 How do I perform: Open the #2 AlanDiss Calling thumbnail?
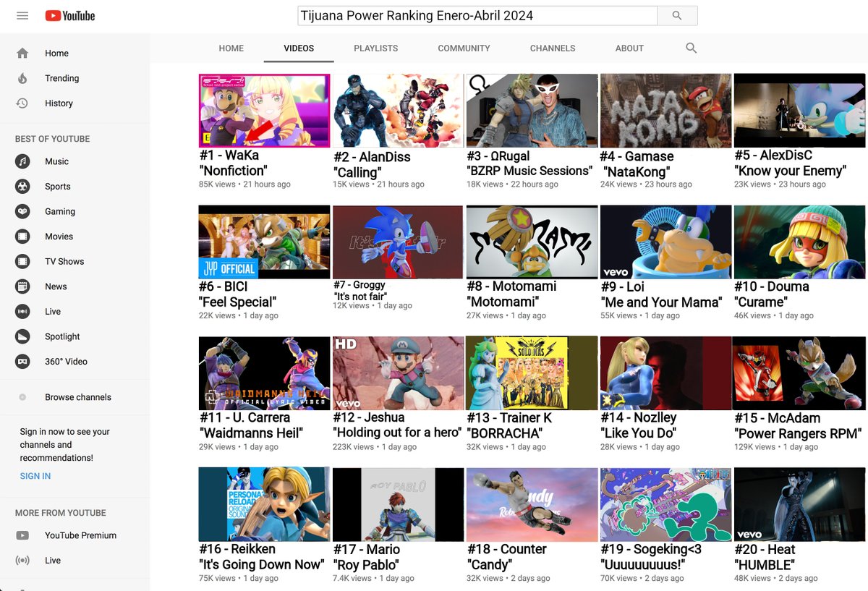397,110
